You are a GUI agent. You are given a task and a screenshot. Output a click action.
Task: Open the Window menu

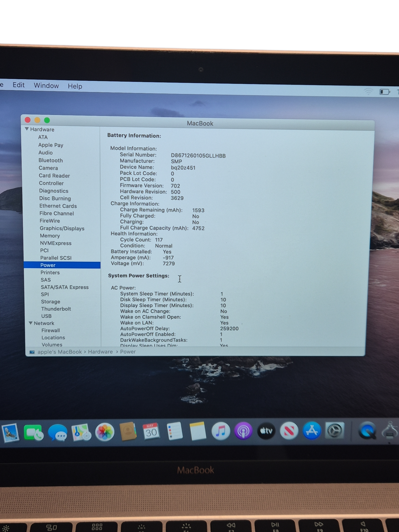46,85
